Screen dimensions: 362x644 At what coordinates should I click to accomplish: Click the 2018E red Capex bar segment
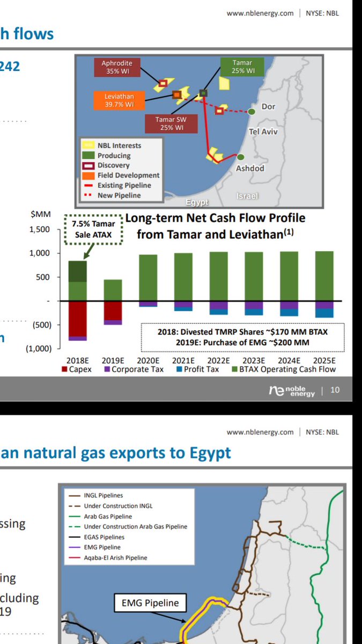click(77, 319)
